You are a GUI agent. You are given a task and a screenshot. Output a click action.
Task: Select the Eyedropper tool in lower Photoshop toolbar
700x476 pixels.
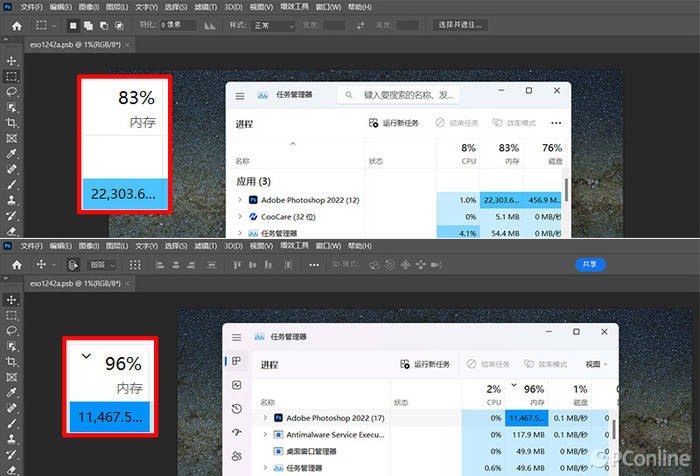tap(12, 392)
